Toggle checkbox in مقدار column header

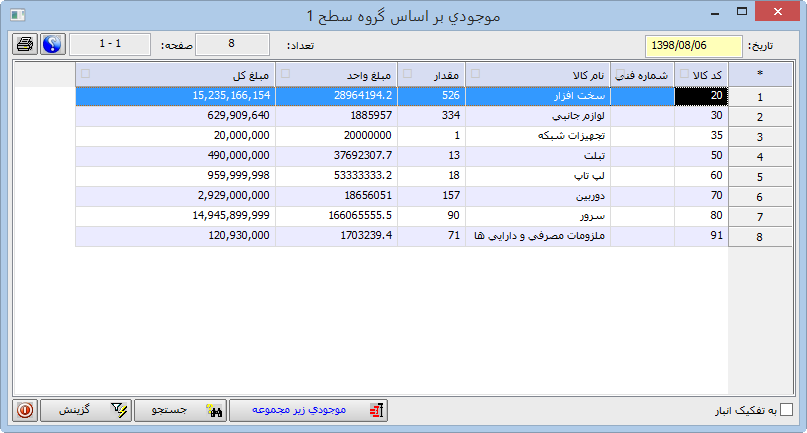(407, 74)
